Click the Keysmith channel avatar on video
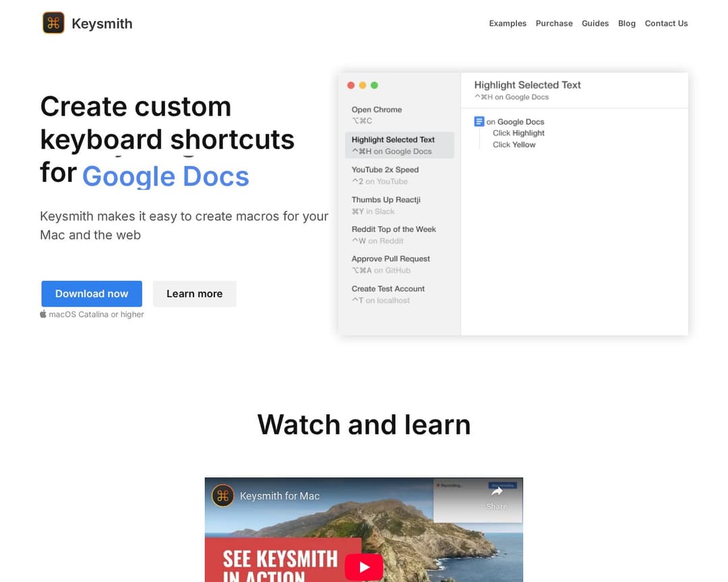728x582 pixels. click(223, 496)
